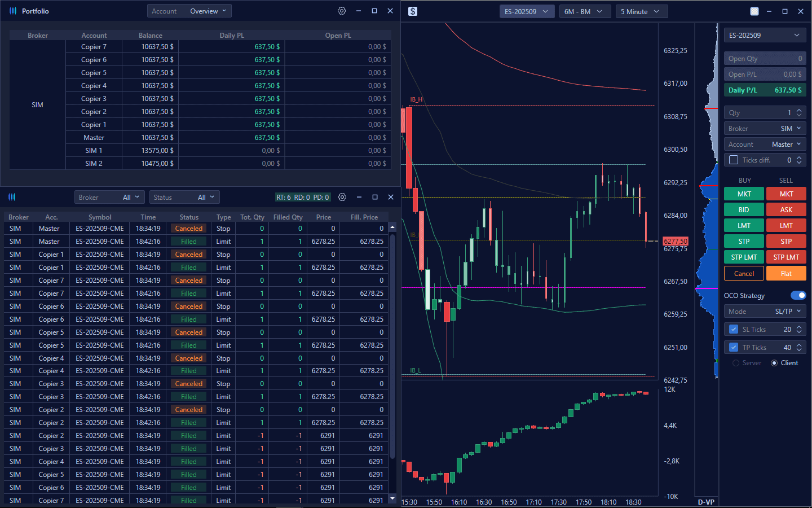Screen dimensions: 812x508
Task: Open Portfolio panel settings gear
Action: tap(342, 11)
